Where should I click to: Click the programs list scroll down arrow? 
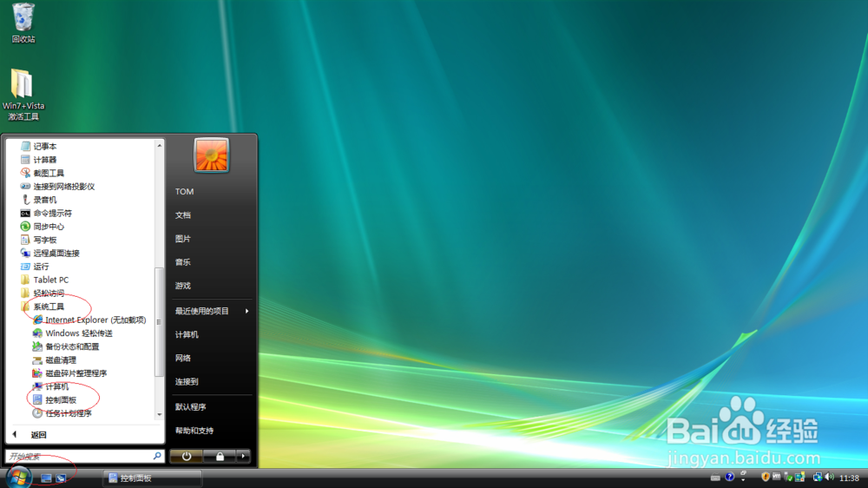(160, 414)
